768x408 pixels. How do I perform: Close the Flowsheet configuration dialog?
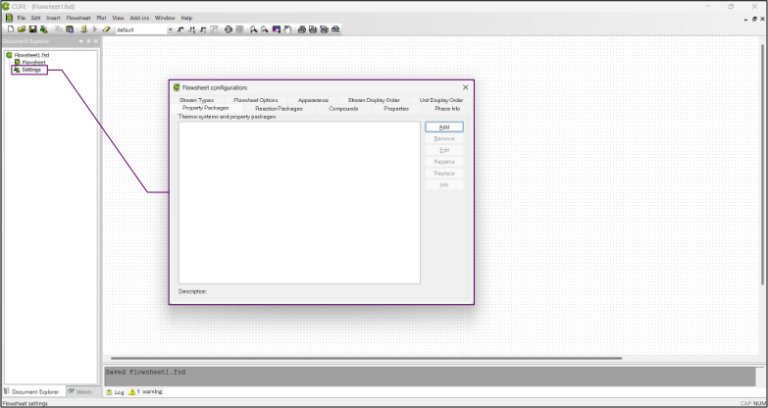[465, 87]
